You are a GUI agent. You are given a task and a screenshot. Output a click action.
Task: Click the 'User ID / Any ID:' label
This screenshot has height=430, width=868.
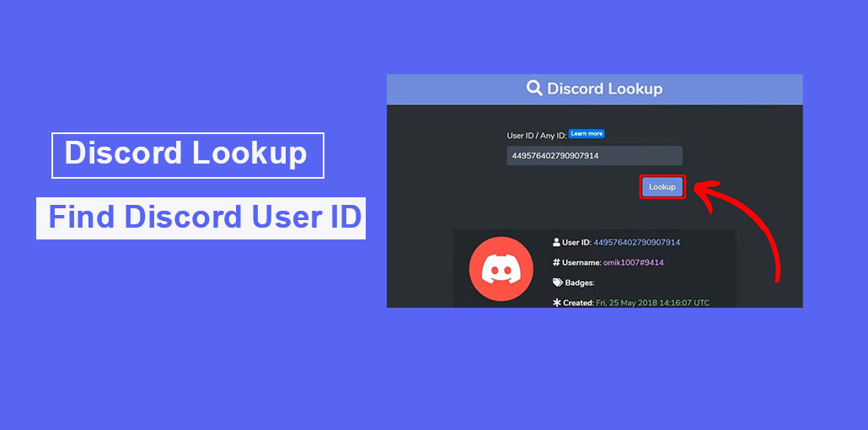[x=536, y=135]
